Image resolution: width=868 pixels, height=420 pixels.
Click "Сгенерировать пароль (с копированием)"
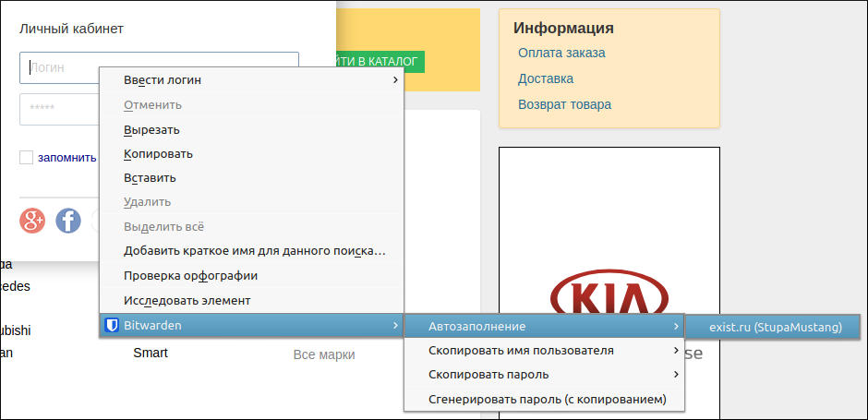tap(547, 400)
